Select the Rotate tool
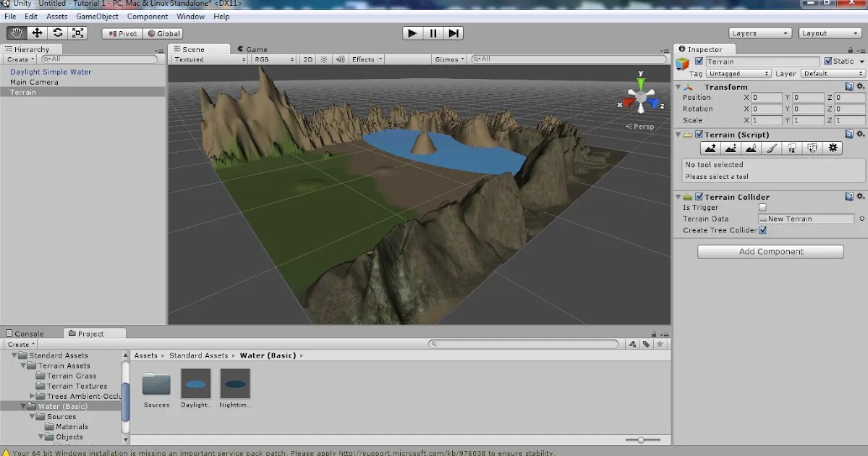This screenshot has height=456, width=868. point(57,33)
